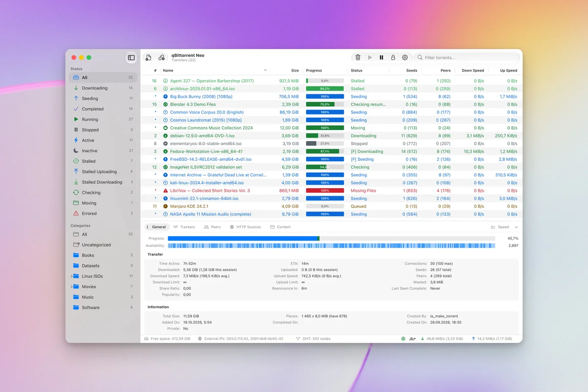This screenshot has width=588, height=392.
Task: Toggle alternative speed limits turtle icon
Action: pos(413,339)
